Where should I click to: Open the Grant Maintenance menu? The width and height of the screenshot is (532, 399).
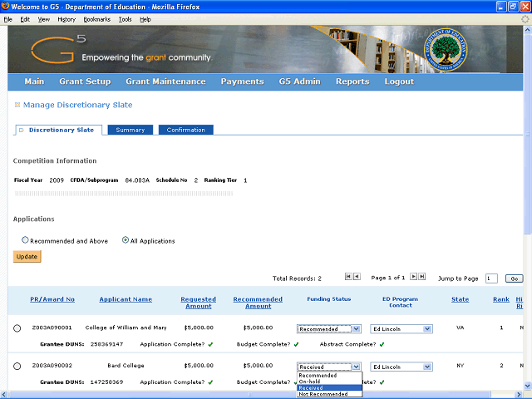(165, 81)
